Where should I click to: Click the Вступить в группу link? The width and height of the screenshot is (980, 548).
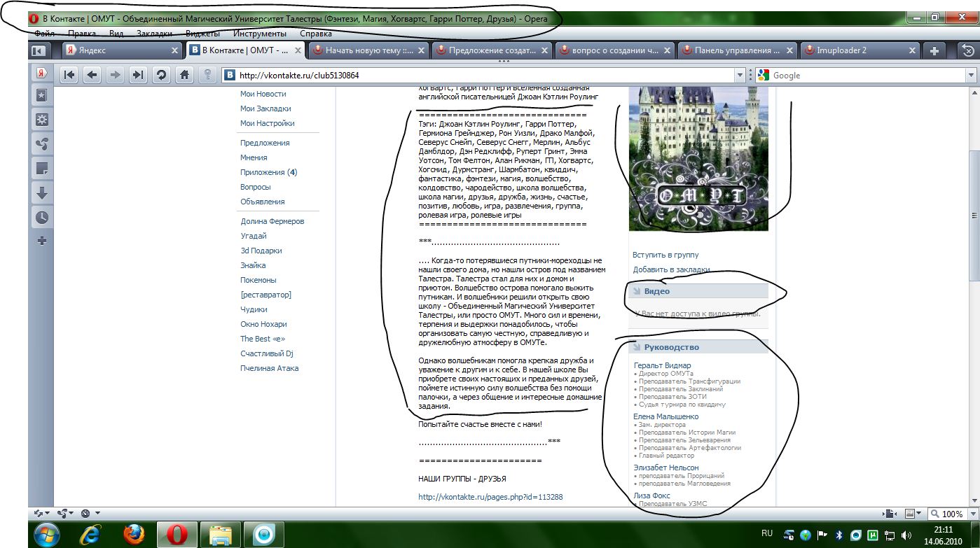665,255
